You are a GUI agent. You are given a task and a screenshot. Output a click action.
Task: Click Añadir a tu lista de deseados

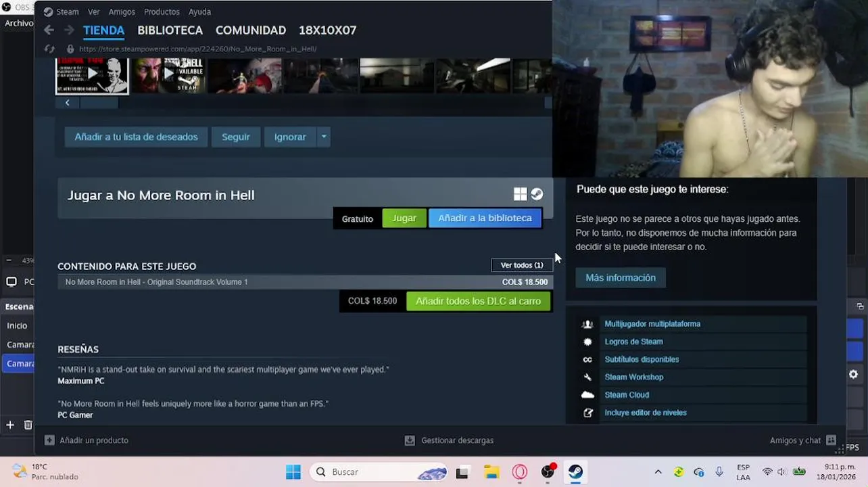(x=136, y=137)
